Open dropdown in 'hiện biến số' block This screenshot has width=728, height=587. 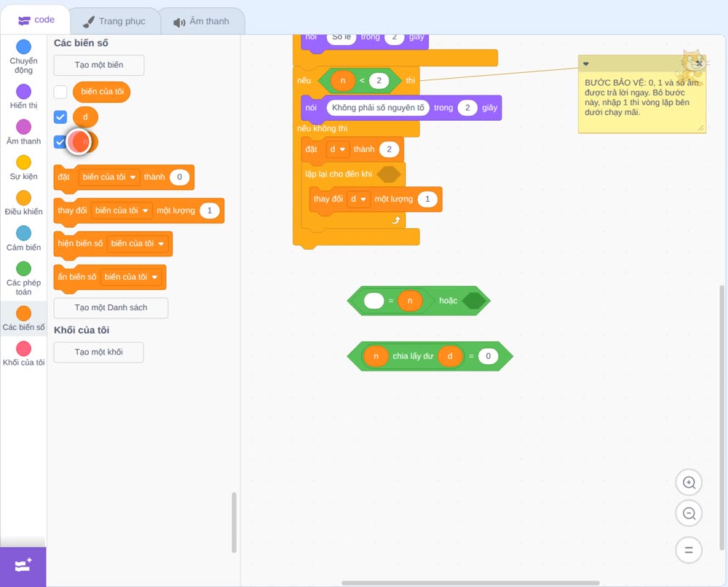point(138,243)
